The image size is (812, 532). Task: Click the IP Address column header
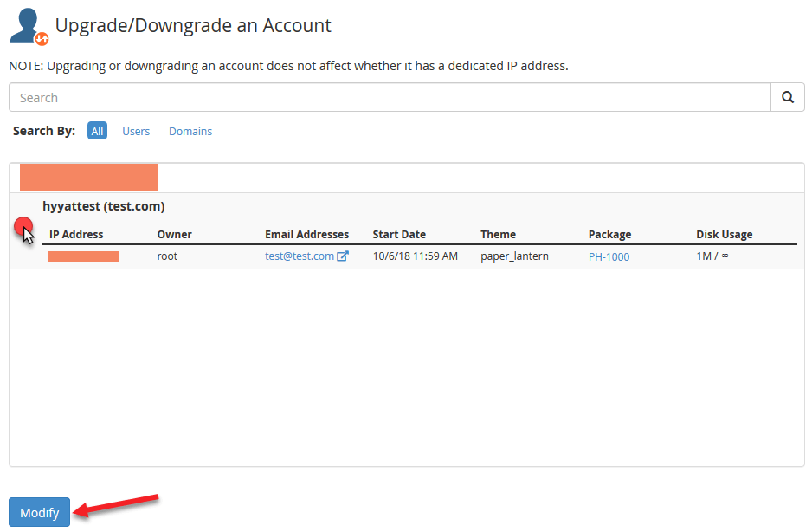coord(76,234)
